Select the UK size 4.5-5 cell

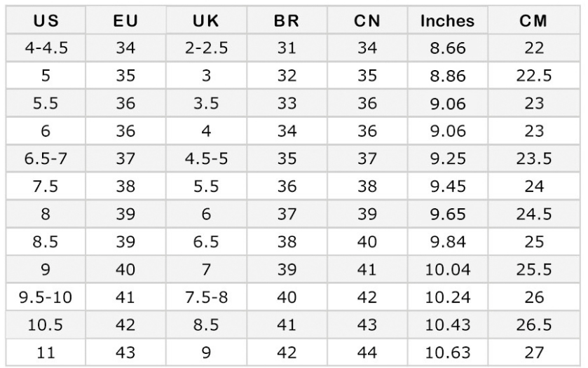point(206,158)
